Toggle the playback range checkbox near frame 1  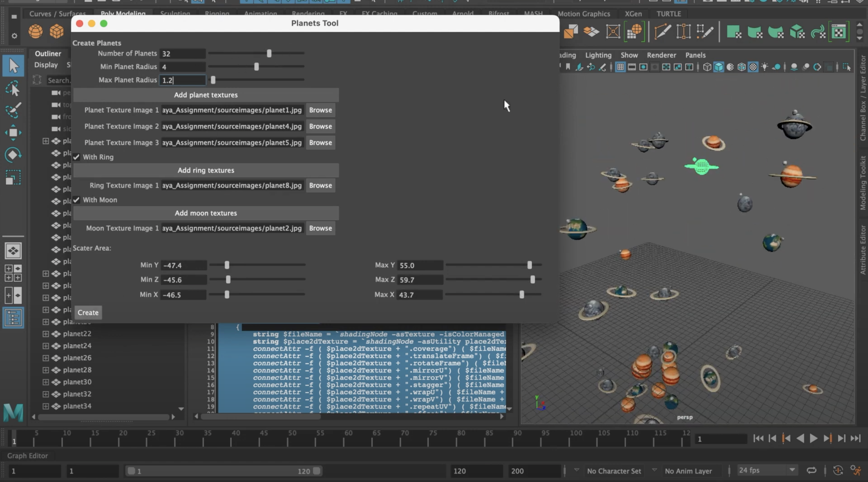[132, 471]
